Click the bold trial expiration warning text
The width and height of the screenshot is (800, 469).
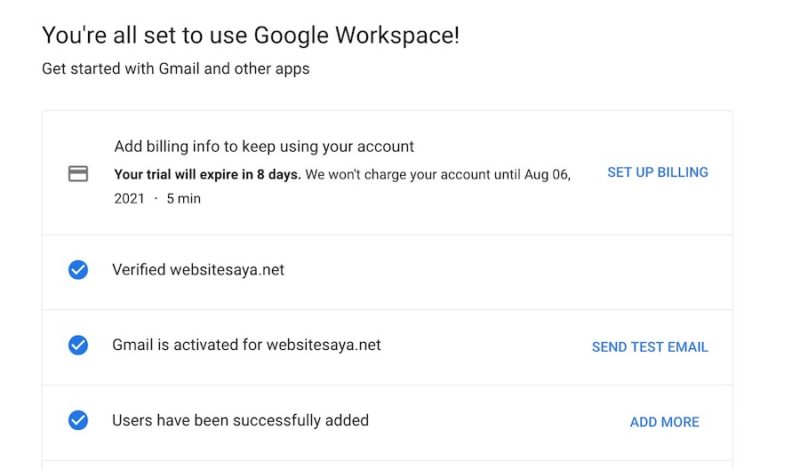pyautogui.click(x=207, y=174)
